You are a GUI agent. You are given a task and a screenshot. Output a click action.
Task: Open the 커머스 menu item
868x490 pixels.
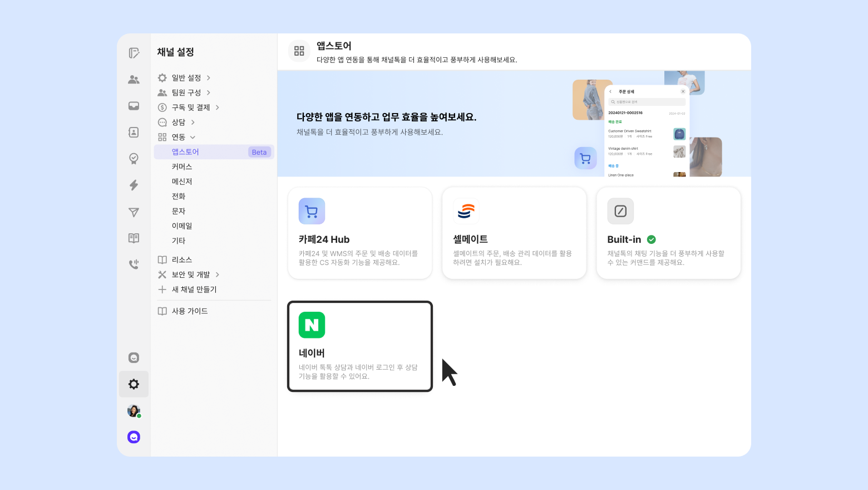(182, 166)
